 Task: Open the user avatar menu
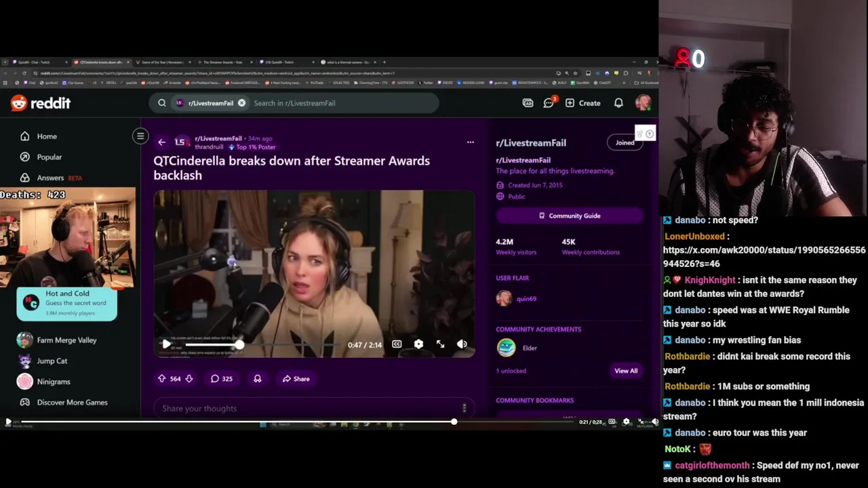click(x=643, y=103)
